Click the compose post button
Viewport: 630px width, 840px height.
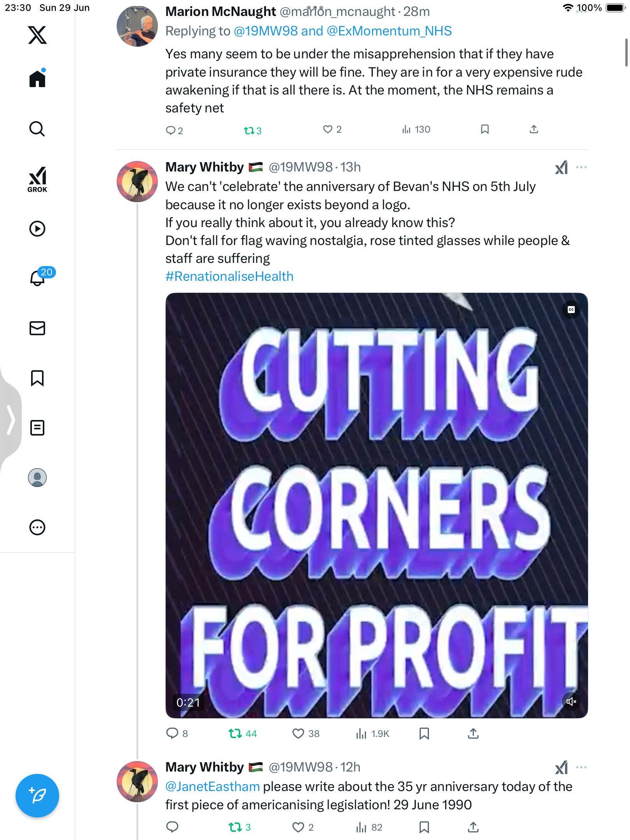coord(37,796)
